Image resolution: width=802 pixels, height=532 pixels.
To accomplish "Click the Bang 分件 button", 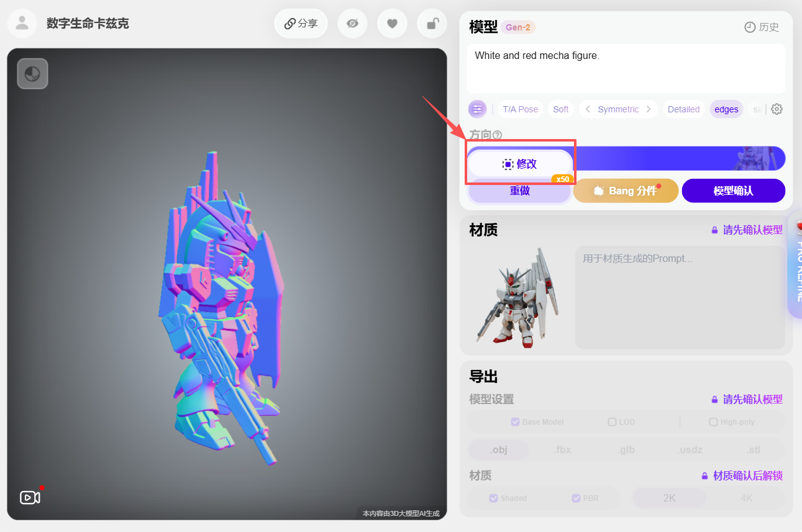I will coord(626,191).
